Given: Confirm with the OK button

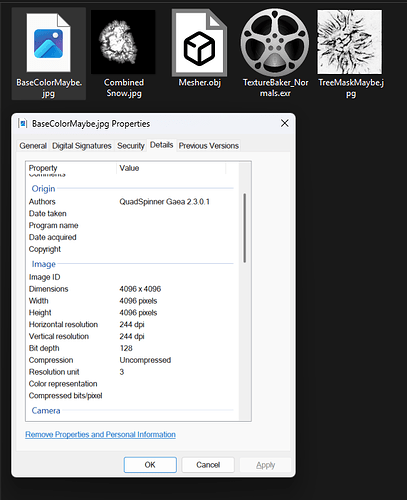Looking at the screenshot, I should pos(150,465).
